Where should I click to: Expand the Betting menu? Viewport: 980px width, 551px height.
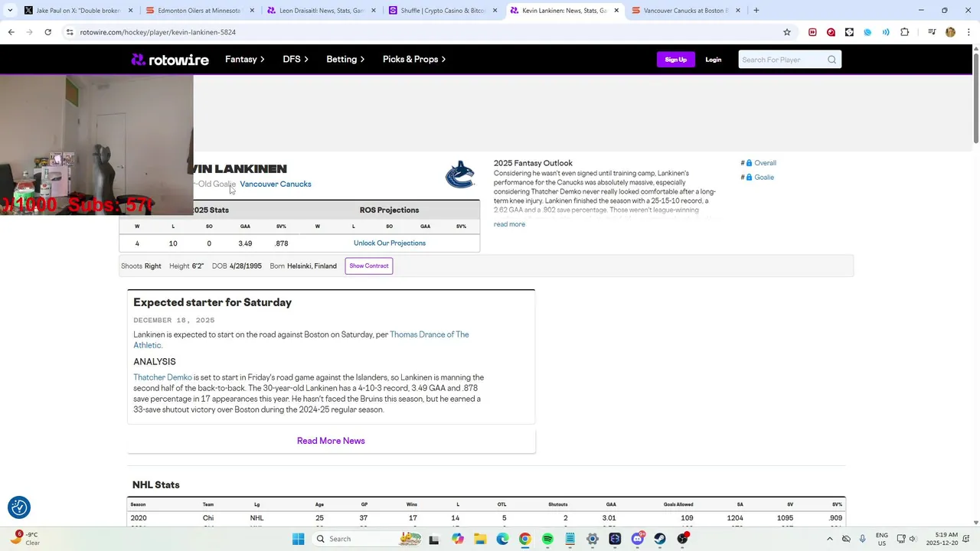click(x=345, y=60)
